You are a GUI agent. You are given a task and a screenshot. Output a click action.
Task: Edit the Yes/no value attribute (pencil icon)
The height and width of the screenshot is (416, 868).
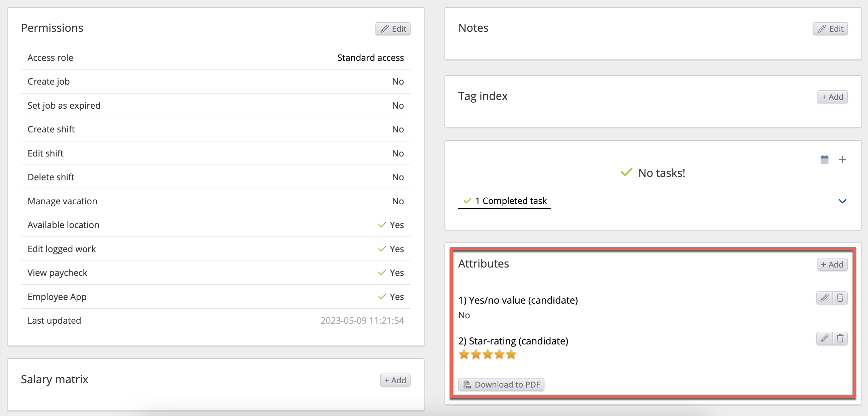[824, 298]
